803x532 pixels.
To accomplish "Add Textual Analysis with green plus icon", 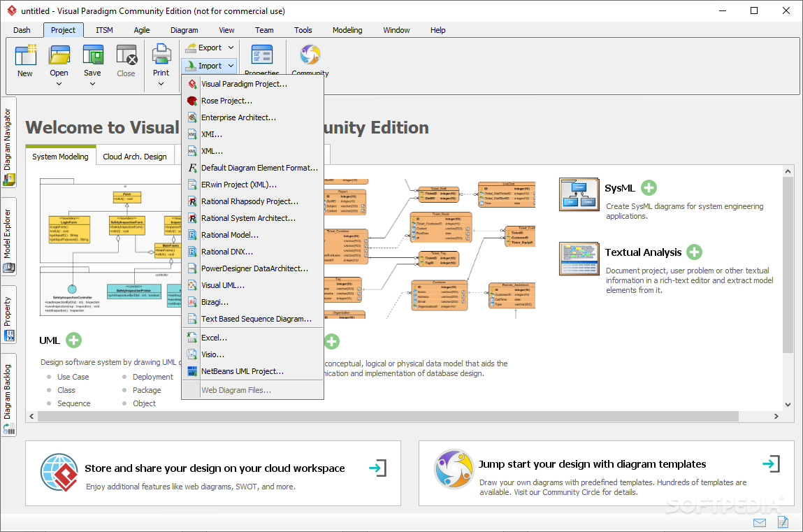I will [695, 252].
